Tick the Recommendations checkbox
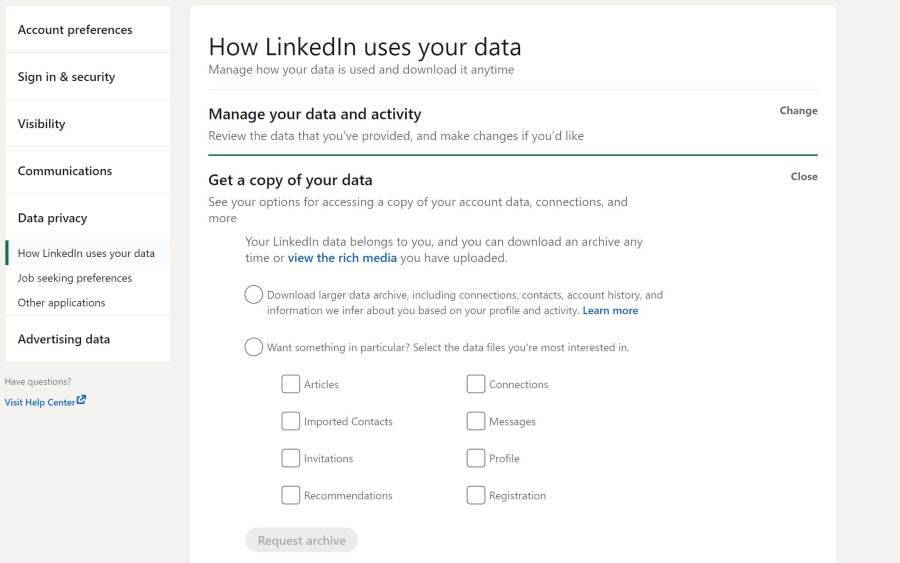This screenshot has height=563, width=900. pos(291,495)
